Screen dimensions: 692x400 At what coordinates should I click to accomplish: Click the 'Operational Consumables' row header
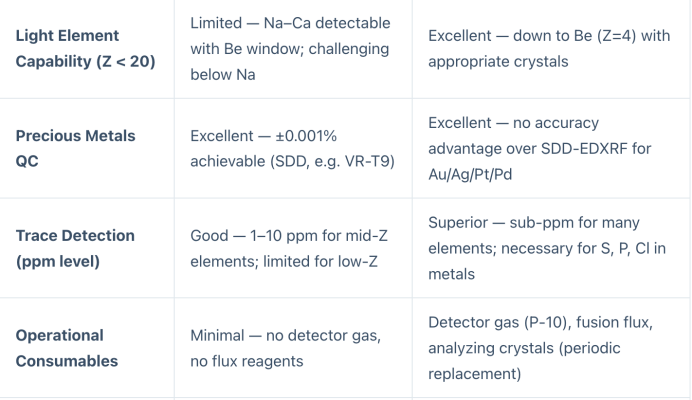click(66, 348)
